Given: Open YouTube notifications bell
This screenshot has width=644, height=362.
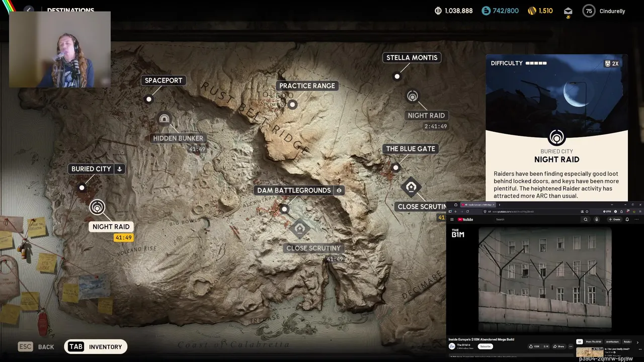Looking at the screenshot, I should (x=627, y=220).
